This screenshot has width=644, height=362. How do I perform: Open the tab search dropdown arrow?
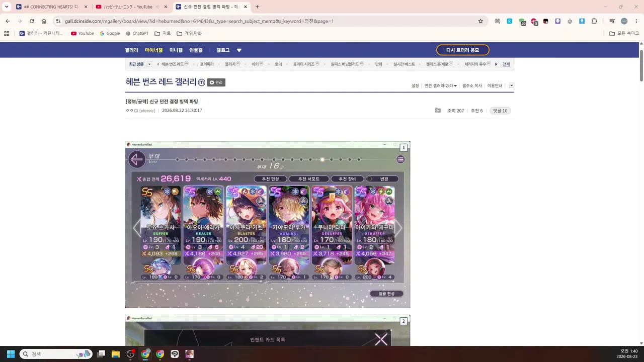click(7, 7)
